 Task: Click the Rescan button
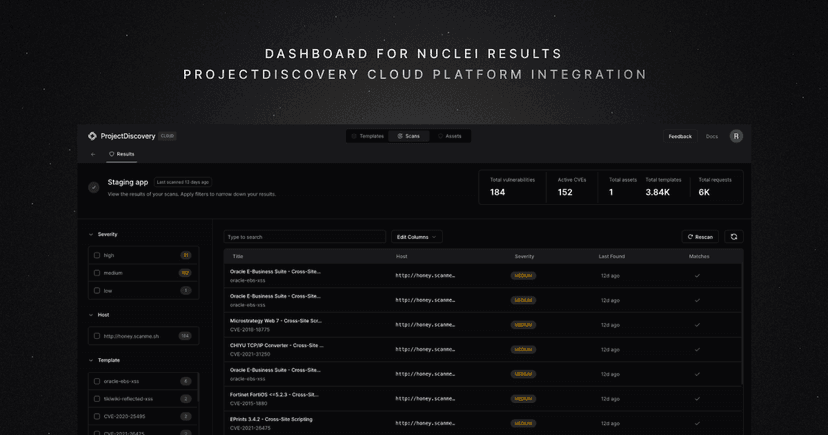tap(700, 237)
